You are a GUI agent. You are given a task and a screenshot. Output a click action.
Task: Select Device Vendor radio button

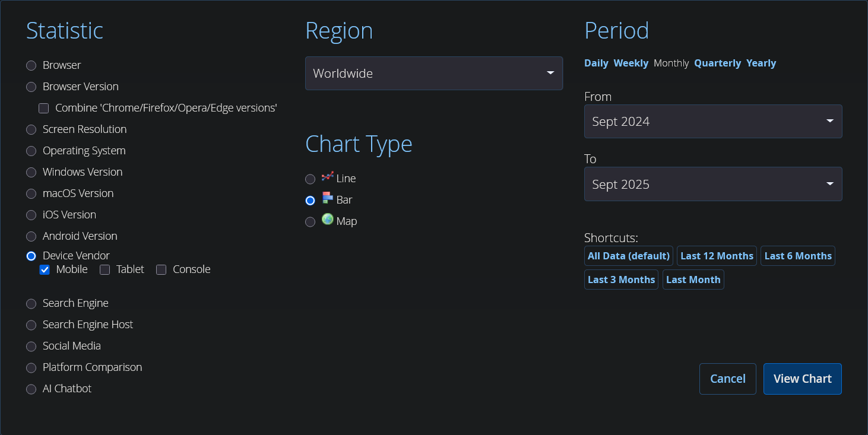[31, 256]
